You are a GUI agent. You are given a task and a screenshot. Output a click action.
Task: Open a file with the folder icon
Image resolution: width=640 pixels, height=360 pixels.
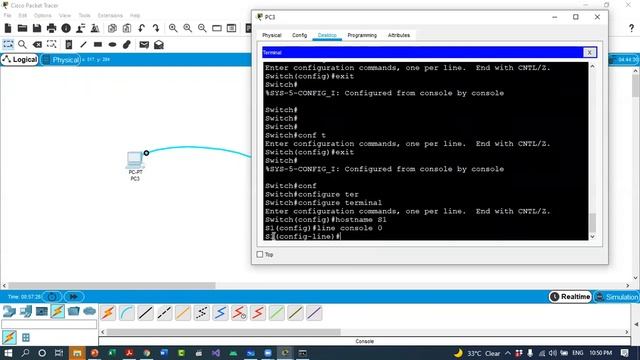22,28
